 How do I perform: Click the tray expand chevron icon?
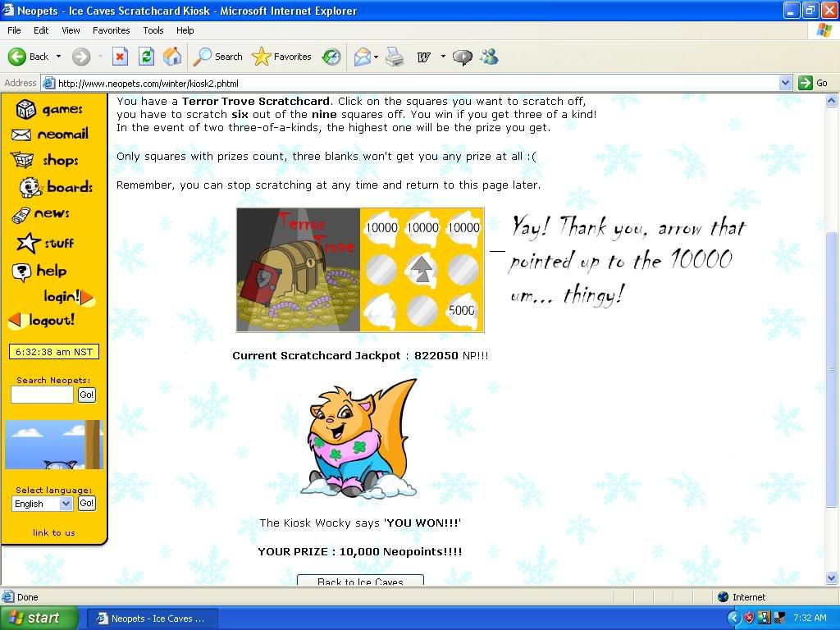point(734,618)
